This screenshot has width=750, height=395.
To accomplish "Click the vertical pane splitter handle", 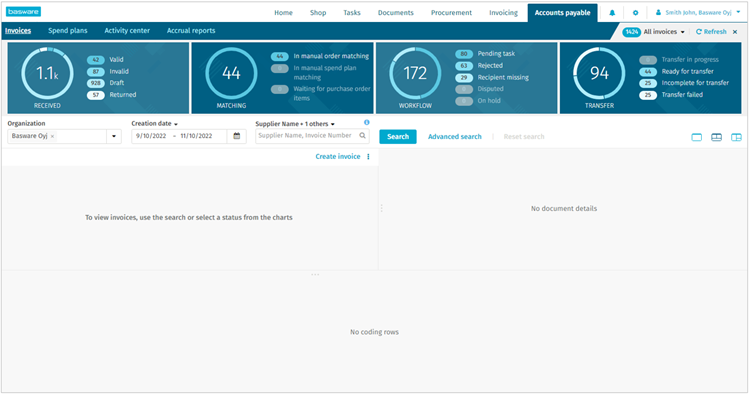I will (x=381, y=208).
